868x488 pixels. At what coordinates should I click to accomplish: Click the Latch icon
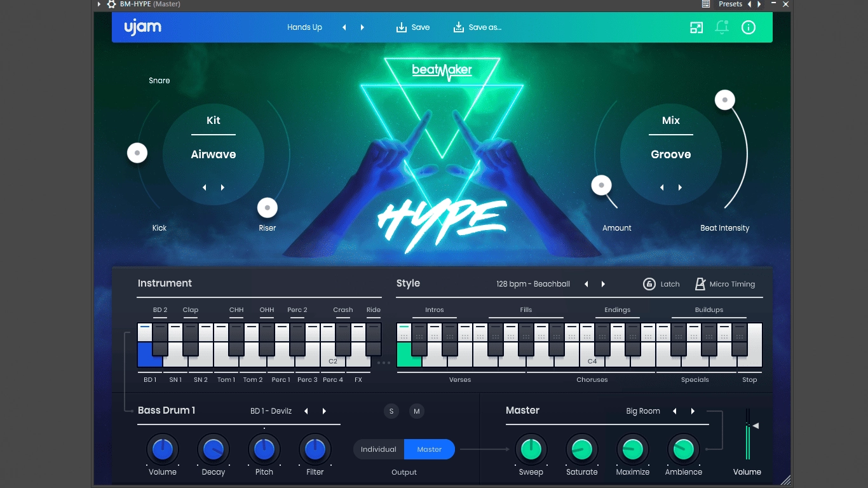coord(649,284)
